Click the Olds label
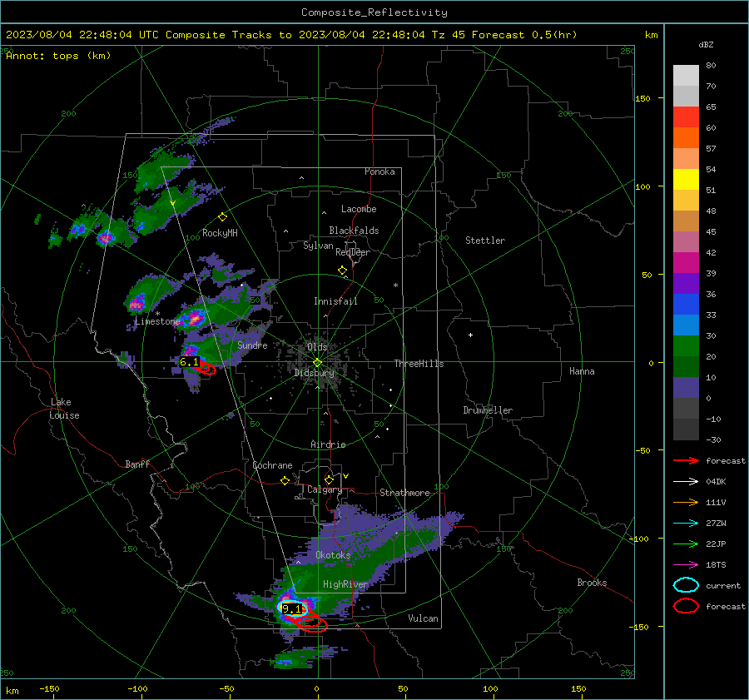 click(317, 347)
